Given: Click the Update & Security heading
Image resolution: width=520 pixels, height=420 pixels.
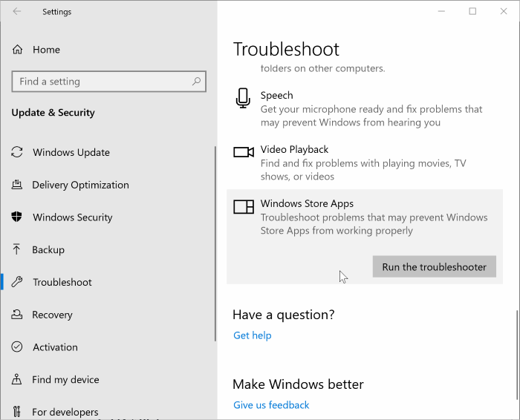Looking at the screenshot, I should click(53, 113).
